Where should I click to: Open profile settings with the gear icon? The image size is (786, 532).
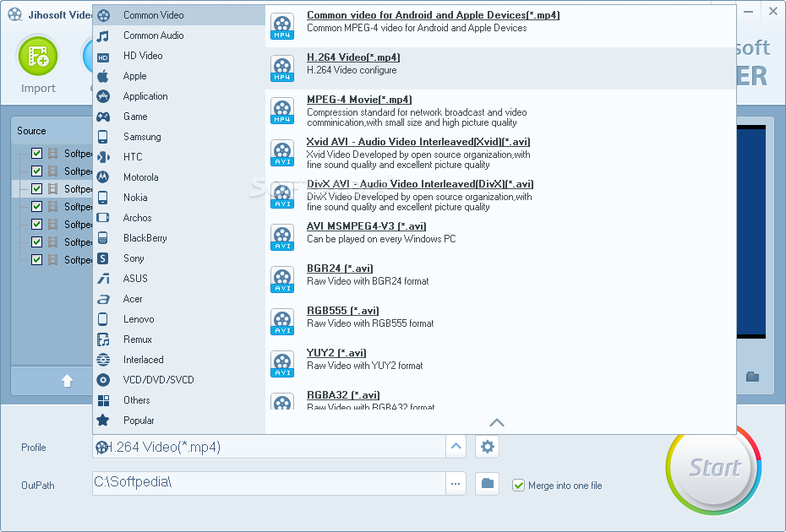tap(488, 447)
